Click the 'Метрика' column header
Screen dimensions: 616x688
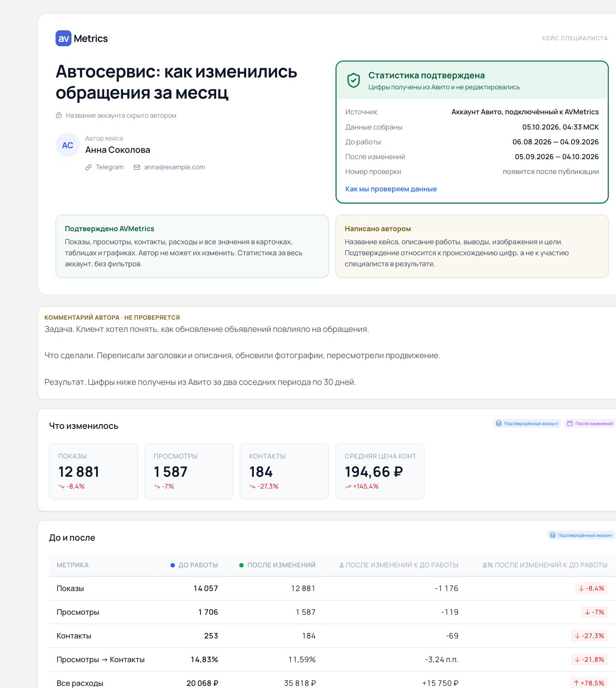73,565
